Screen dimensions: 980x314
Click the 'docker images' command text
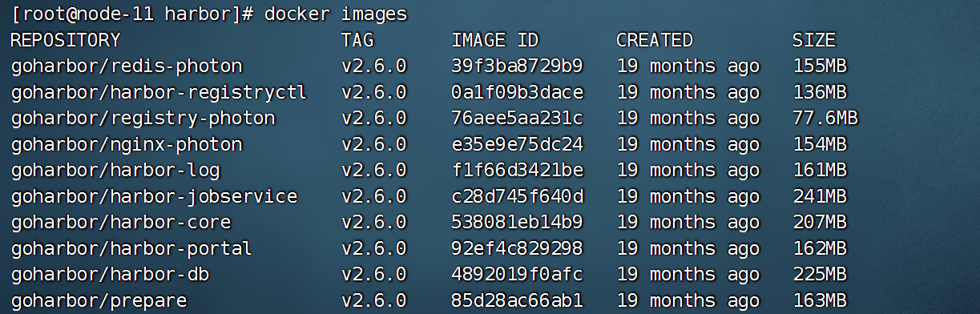pos(335,14)
